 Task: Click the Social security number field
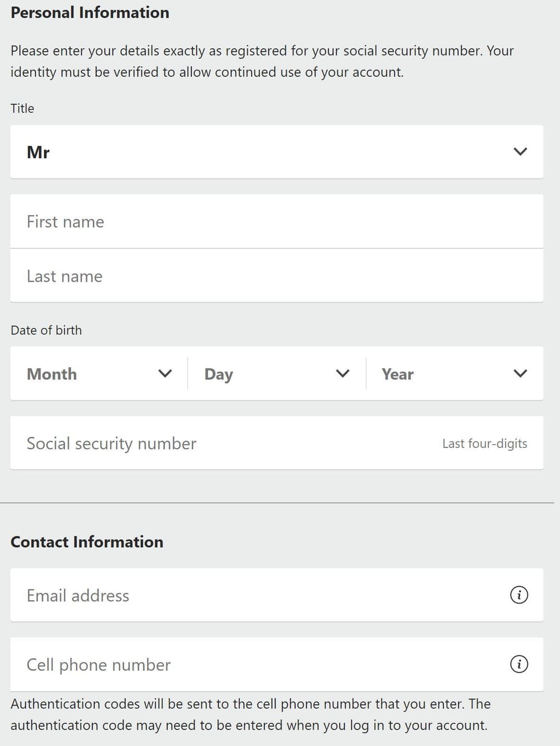(207, 443)
